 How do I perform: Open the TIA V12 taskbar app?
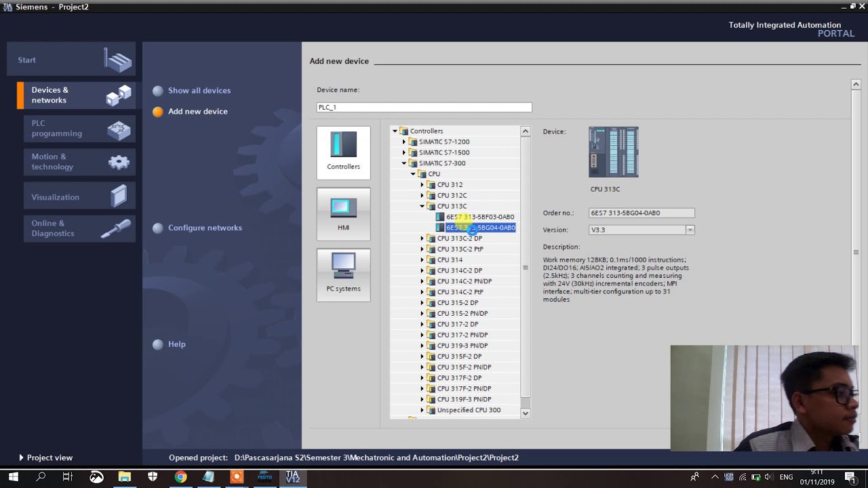292,477
